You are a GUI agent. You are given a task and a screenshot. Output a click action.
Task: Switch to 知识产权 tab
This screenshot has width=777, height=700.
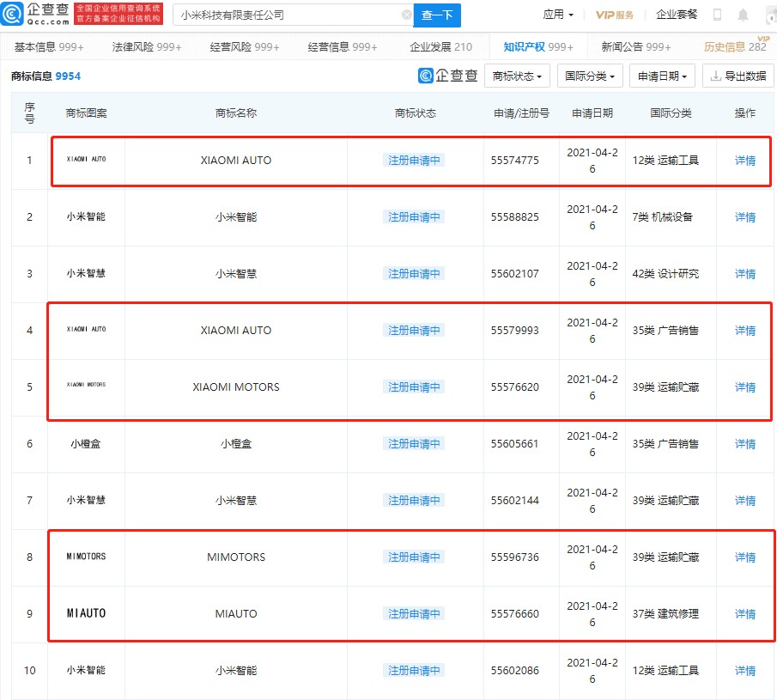538,47
